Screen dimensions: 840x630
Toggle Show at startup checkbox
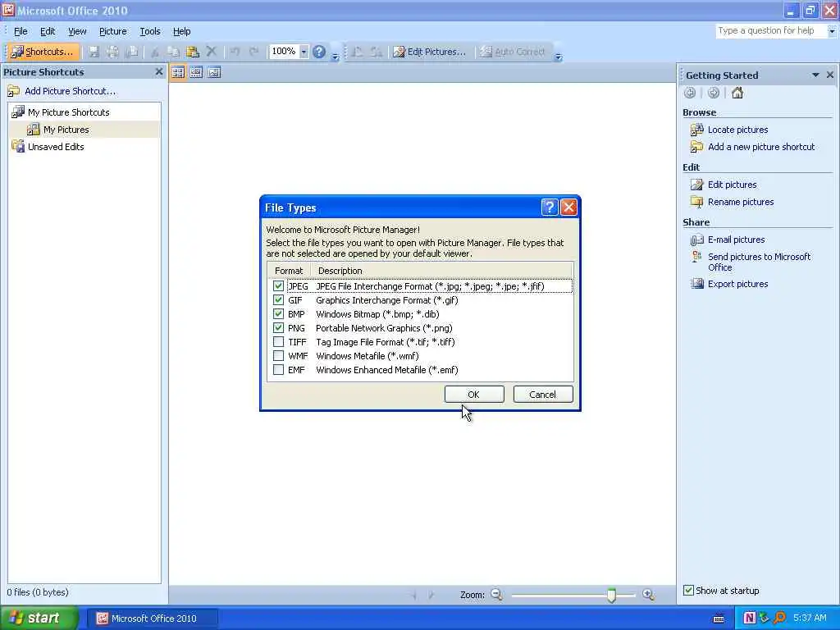pos(688,591)
